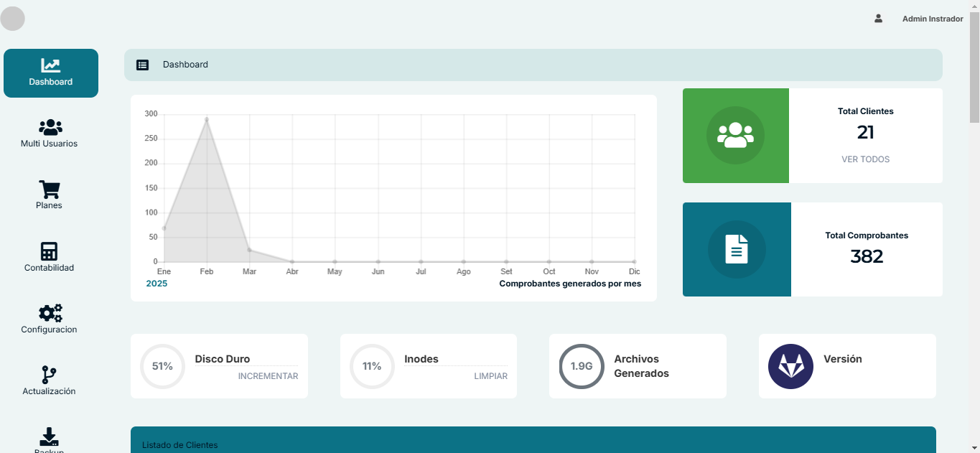The image size is (980, 453).
Task: Open the Multi Usuarios people icon
Action: pyautogui.click(x=50, y=128)
